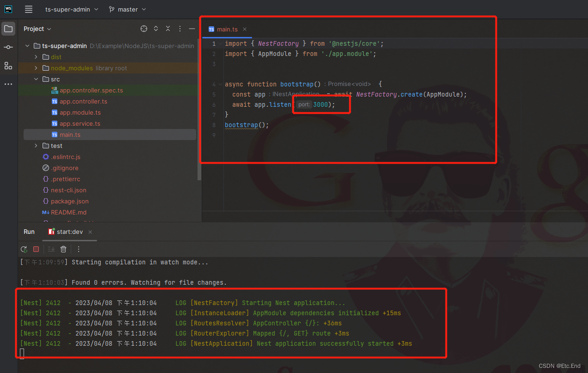This screenshot has width=588, height=373.
Task: Collapse the src folder
Action: 36,79
